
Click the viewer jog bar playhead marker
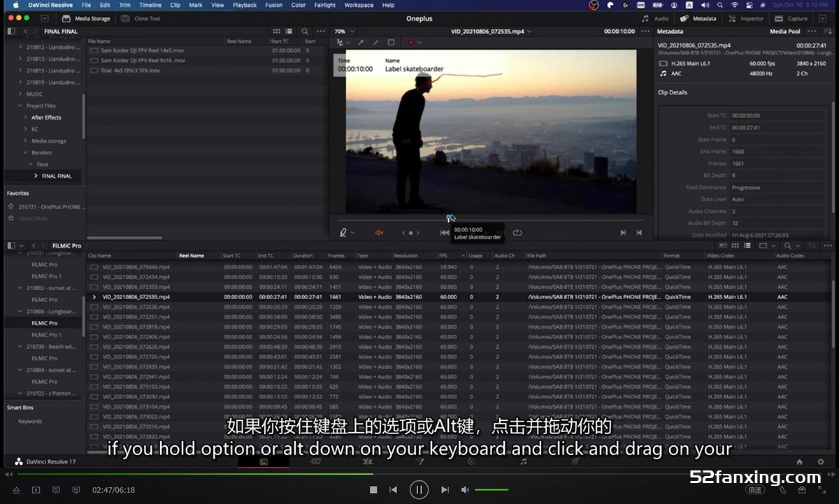coord(450,218)
